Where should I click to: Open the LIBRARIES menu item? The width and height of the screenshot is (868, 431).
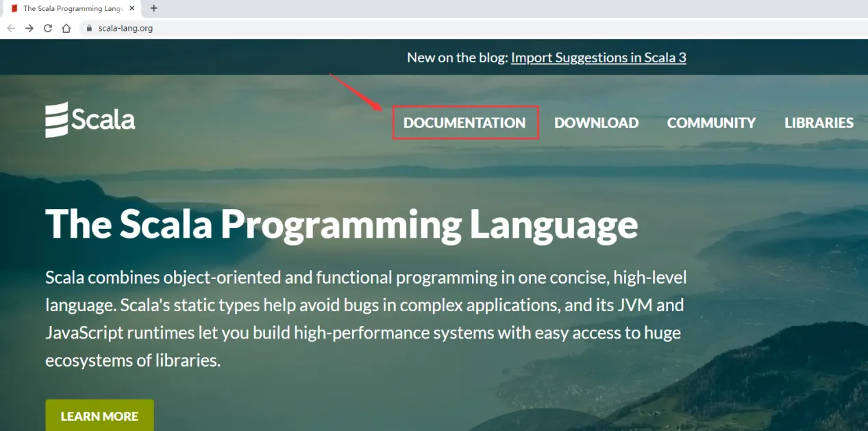pyautogui.click(x=819, y=123)
